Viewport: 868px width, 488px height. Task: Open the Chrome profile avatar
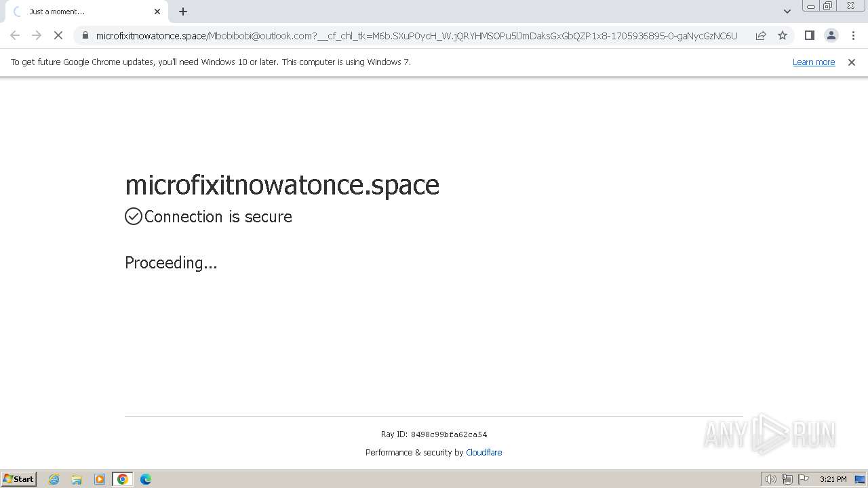(x=831, y=35)
